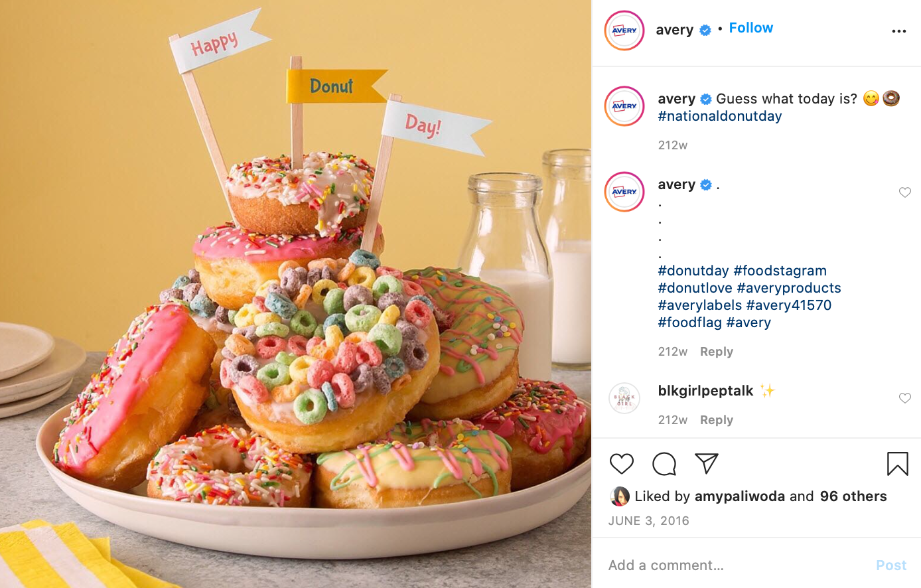
Task: Reply to blkgirlpeptalk's comment
Action: click(716, 420)
